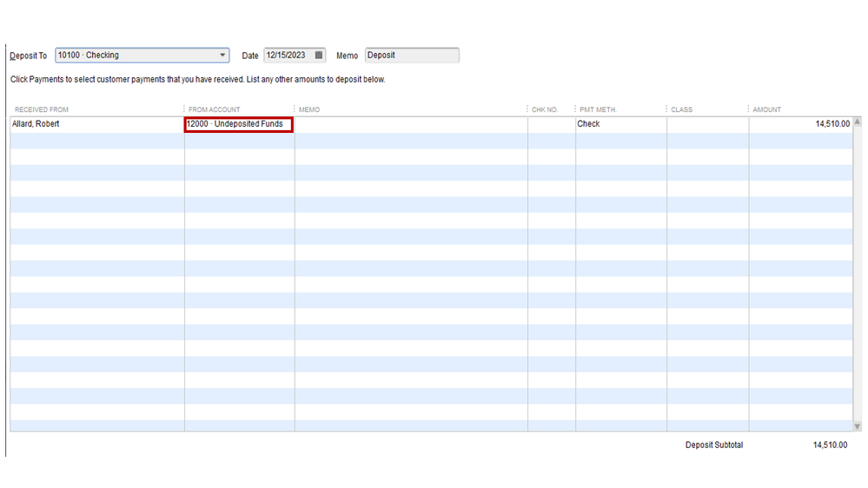
Task: Click the CLASS column header
Action: pyautogui.click(x=681, y=109)
